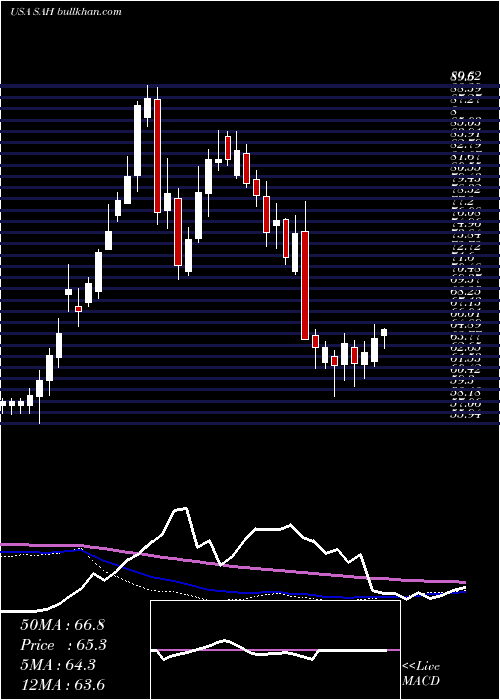Click the tallest red candlestick near 64
500x700 pixels.
tap(305, 285)
